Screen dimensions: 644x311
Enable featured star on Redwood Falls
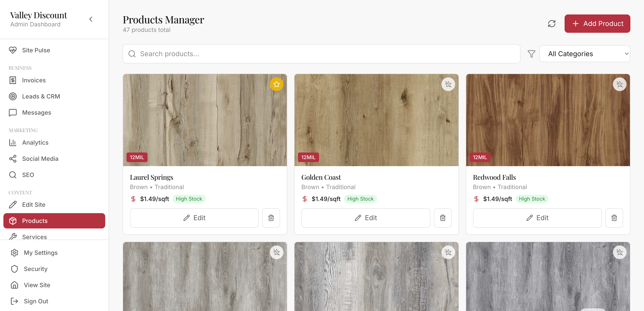(620, 84)
